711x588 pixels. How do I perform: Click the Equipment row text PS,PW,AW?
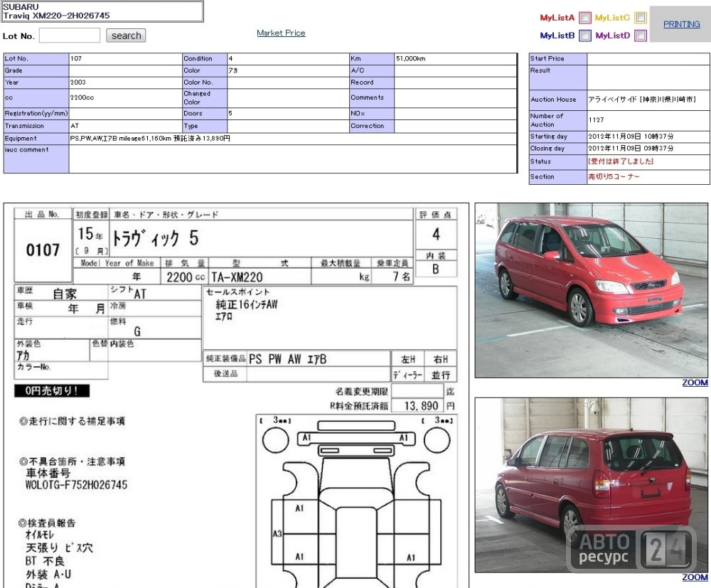pyautogui.click(x=149, y=138)
